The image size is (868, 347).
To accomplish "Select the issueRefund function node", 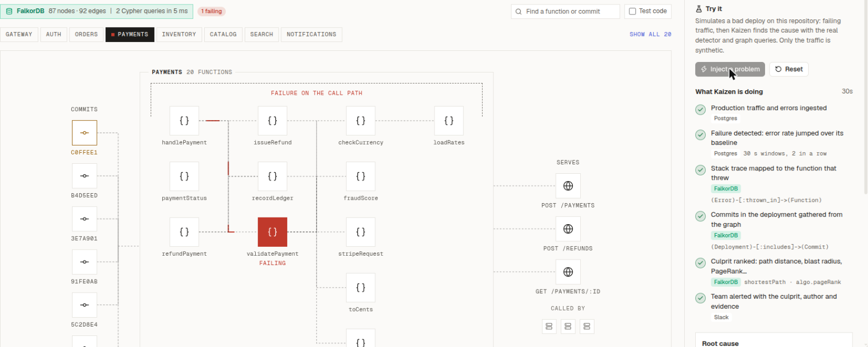I will [272, 121].
